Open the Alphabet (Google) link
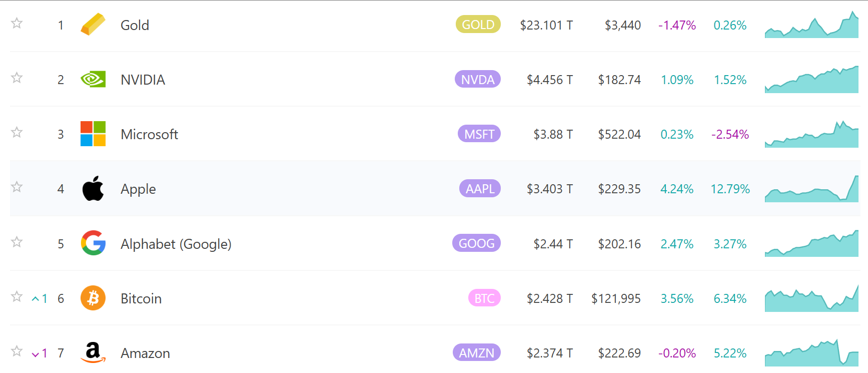Image resolution: width=868 pixels, height=373 pixels. 176,244
